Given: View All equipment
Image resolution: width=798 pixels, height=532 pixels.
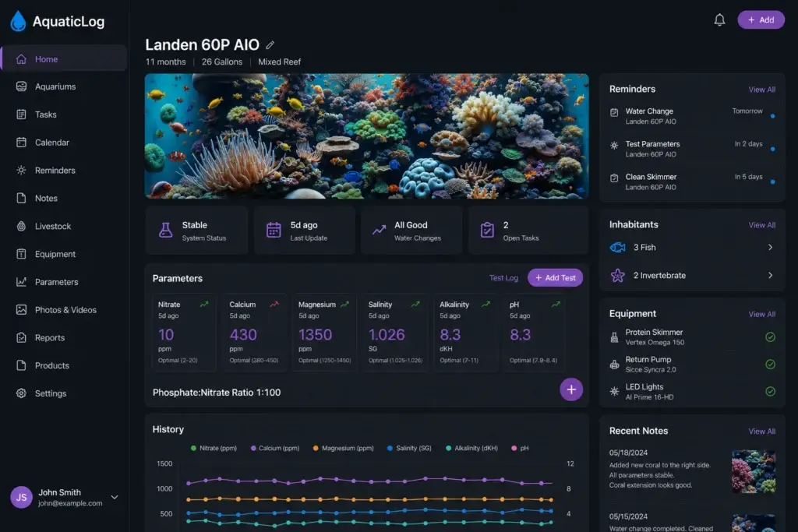Looking at the screenshot, I should [x=762, y=315].
